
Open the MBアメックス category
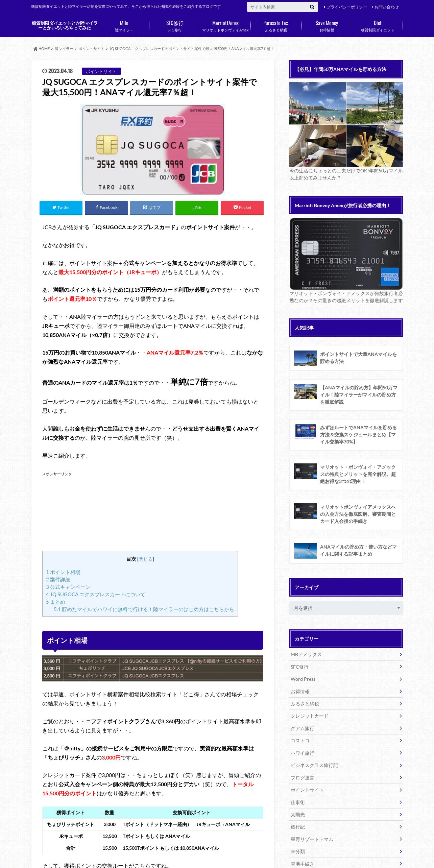[x=346, y=655]
